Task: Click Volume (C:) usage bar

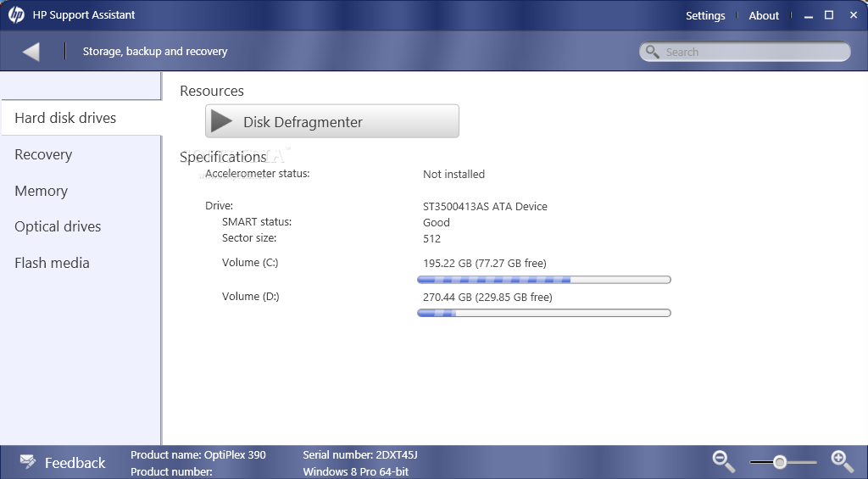Action: pyautogui.click(x=544, y=280)
